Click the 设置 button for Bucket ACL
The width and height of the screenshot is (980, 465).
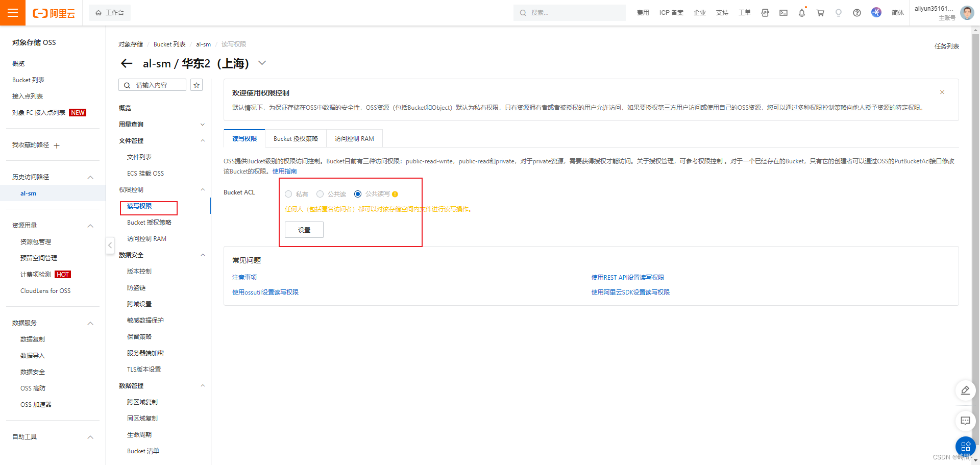[304, 230]
